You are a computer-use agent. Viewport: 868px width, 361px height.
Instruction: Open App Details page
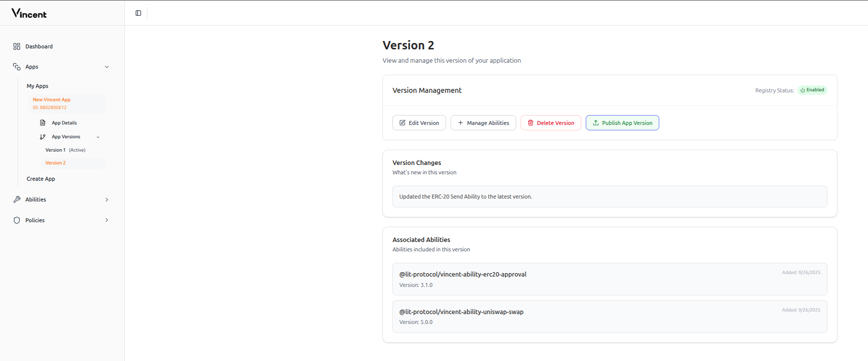64,123
